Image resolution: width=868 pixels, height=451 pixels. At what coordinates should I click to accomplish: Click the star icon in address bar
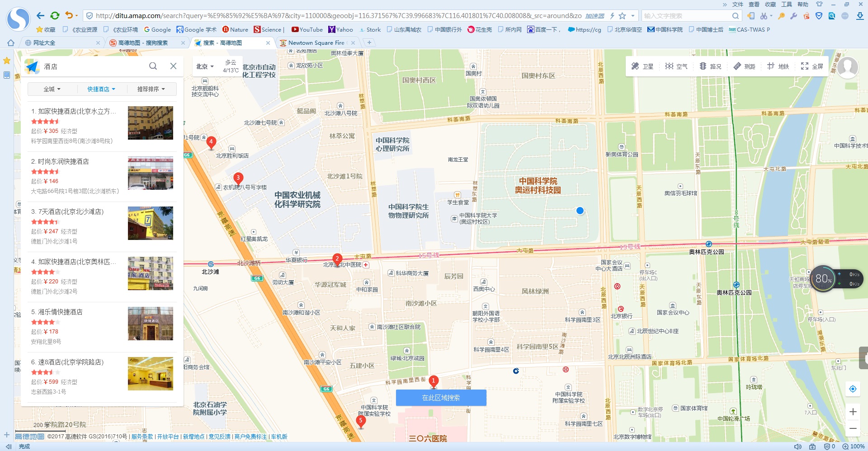[622, 16]
